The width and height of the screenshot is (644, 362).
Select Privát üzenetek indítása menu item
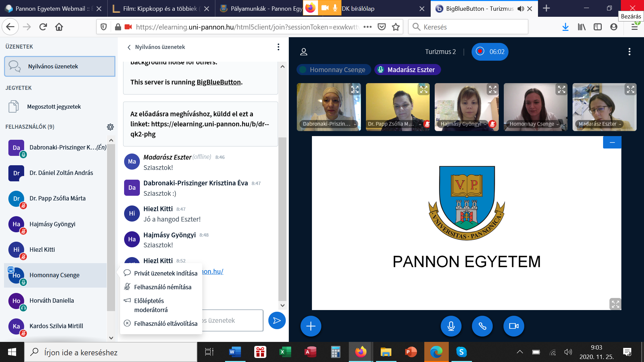[x=165, y=273]
